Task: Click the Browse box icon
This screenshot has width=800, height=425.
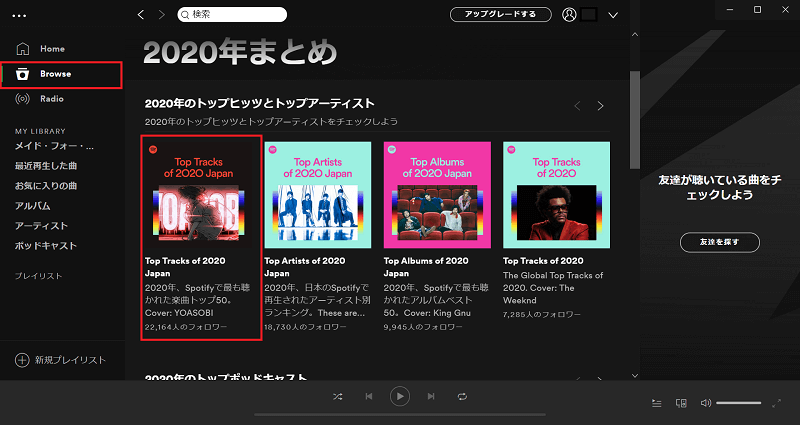Action: (x=22, y=74)
